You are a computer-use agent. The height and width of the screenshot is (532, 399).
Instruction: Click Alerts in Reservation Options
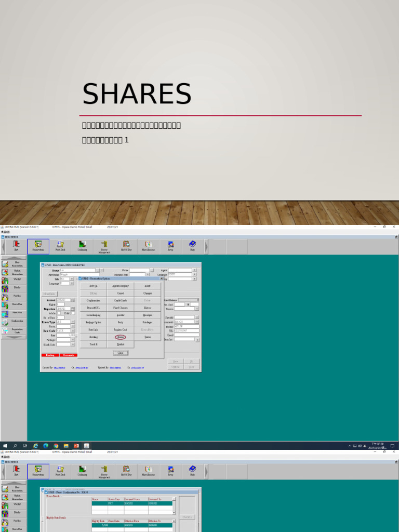click(148, 286)
